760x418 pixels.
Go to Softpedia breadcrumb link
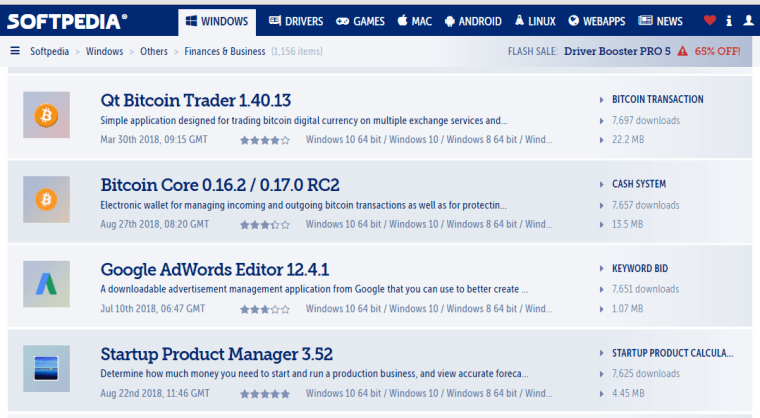[49, 51]
